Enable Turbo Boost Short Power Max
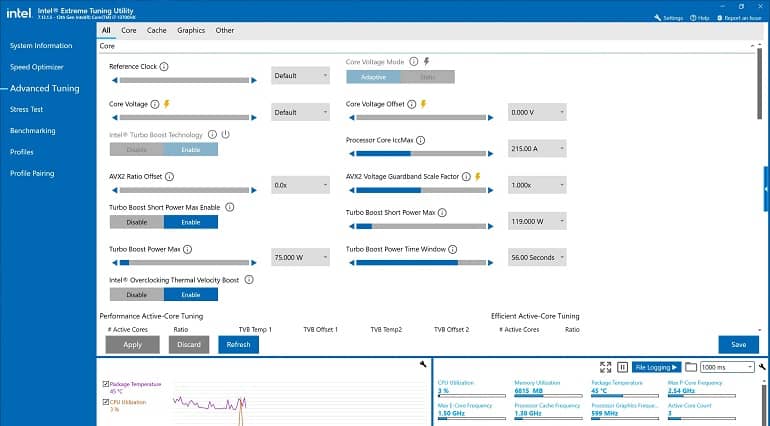The width and height of the screenshot is (770, 426). click(191, 222)
